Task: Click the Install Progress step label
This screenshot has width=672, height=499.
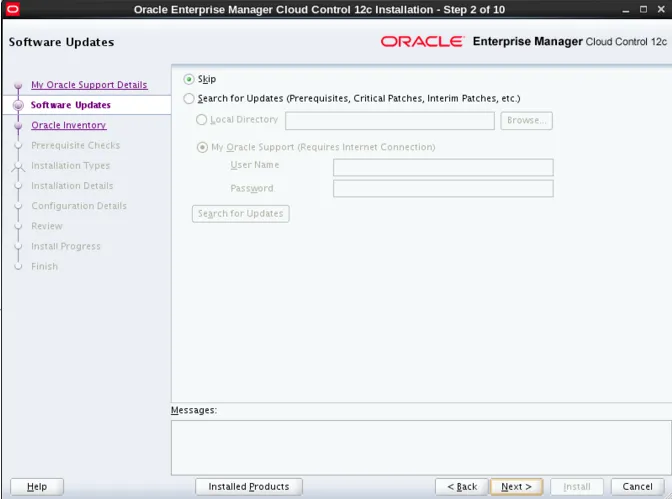Action: (x=66, y=246)
